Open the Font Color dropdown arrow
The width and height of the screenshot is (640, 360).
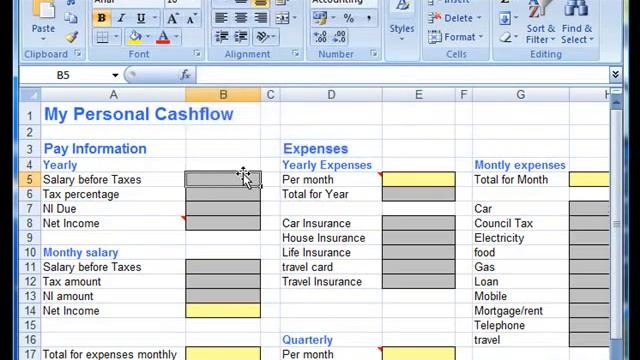(176, 37)
